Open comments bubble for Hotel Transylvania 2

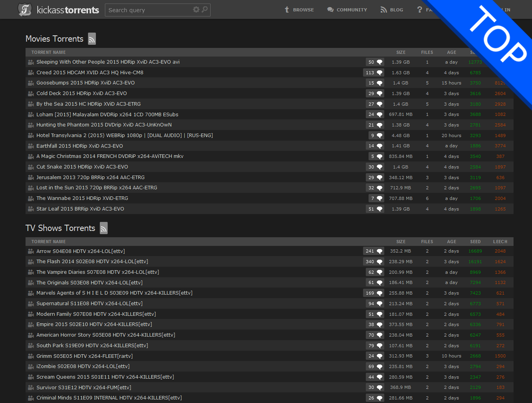pyautogui.click(x=376, y=136)
